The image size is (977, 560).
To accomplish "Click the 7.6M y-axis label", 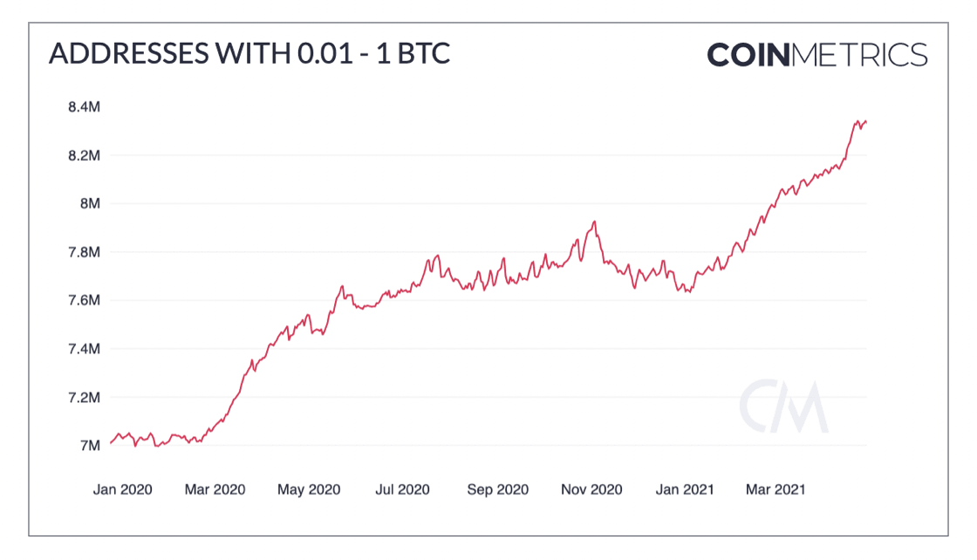I will 85,300.
